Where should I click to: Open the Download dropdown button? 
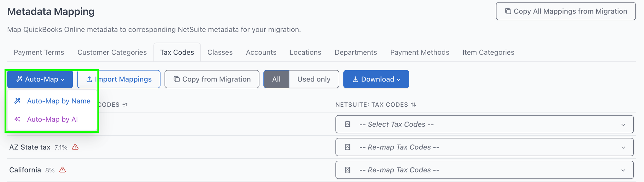376,79
